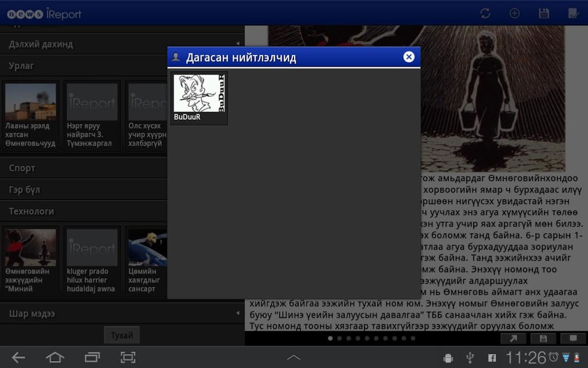Tap the save button below article
The width and height of the screenshot is (588, 368).
(x=543, y=338)
